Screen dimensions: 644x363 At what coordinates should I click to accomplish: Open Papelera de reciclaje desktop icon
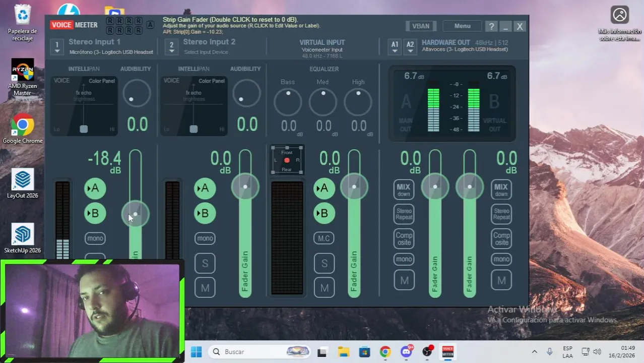[23, 23]
